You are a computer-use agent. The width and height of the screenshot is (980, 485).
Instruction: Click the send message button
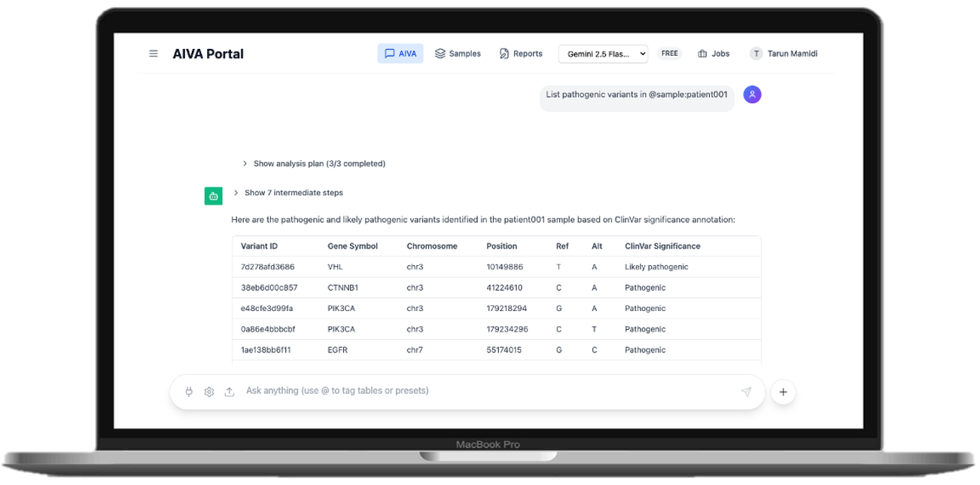tap(746, 391)
